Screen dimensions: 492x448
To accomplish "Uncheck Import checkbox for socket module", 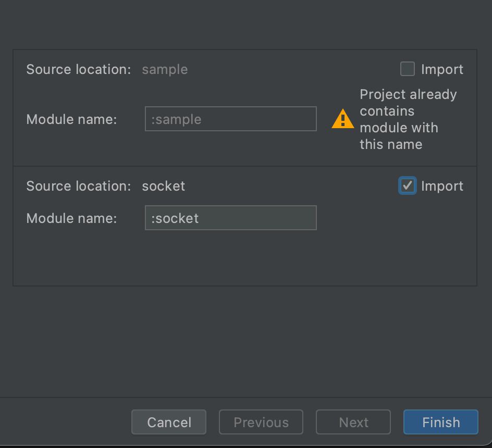I will (407, 186).
